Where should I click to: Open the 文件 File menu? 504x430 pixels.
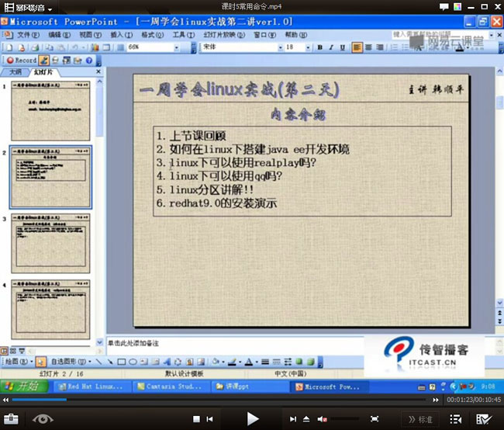tap(28, 35)
